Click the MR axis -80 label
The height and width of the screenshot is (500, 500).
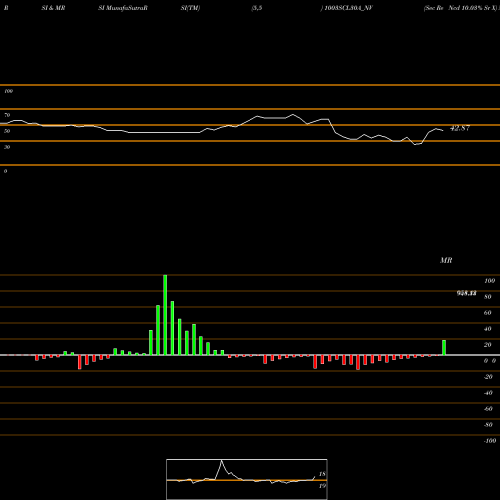tap(488, 425)
